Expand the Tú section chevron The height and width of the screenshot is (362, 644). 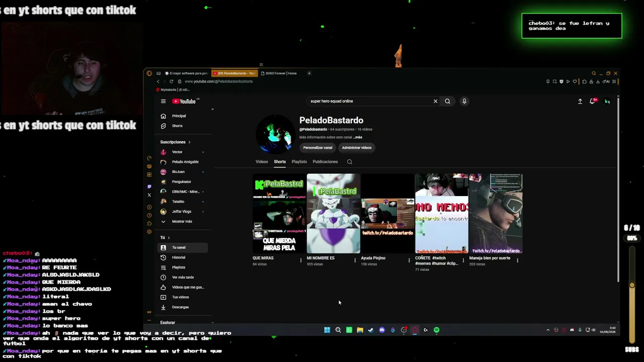pyautogui.click(x=169, y=238)
